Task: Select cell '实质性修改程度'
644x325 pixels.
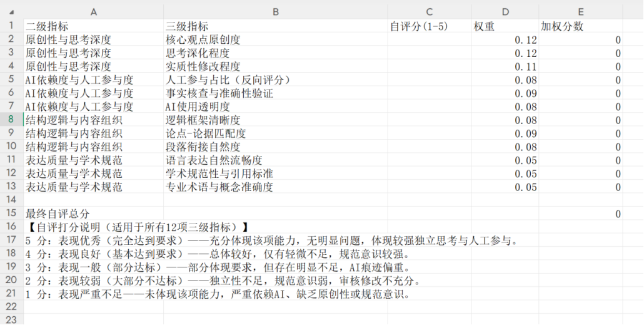Action: tap(276, 66)
